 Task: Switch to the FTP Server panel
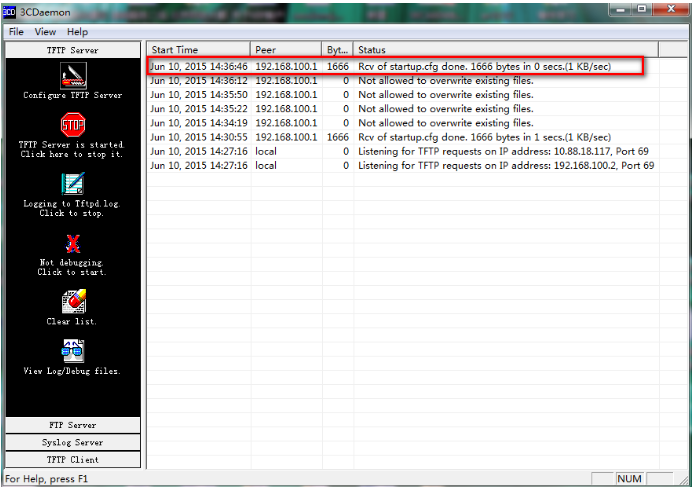pos(73,426)
